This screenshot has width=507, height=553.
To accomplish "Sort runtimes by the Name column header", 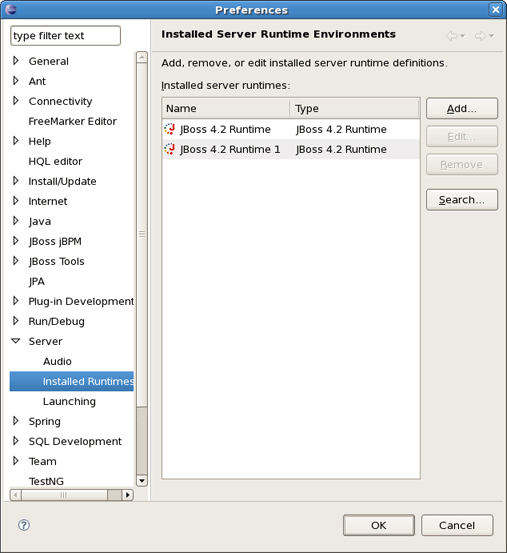I will point(226,109).
